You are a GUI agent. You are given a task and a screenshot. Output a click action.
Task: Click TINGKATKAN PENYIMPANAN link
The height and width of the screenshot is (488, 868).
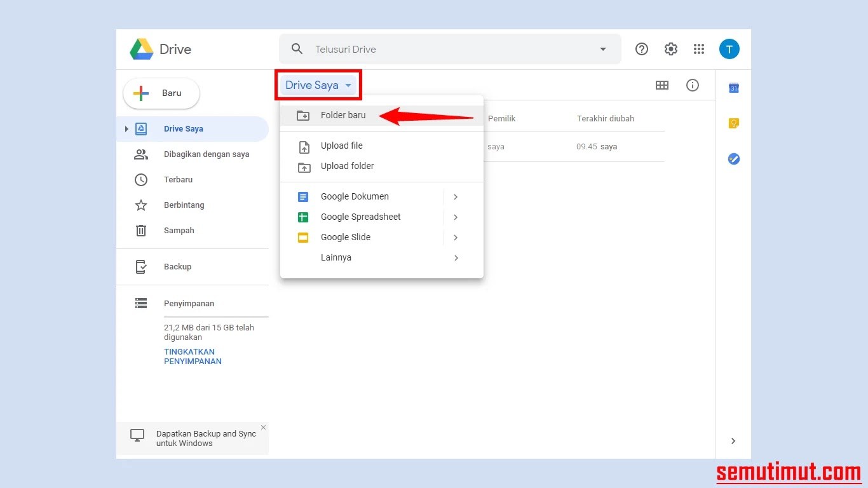193,356
